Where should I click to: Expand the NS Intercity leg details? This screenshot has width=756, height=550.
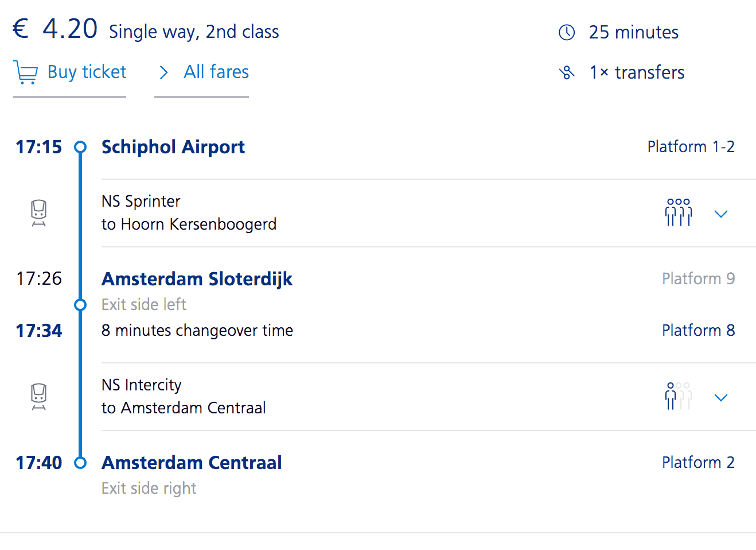click(x=720, y=397)
